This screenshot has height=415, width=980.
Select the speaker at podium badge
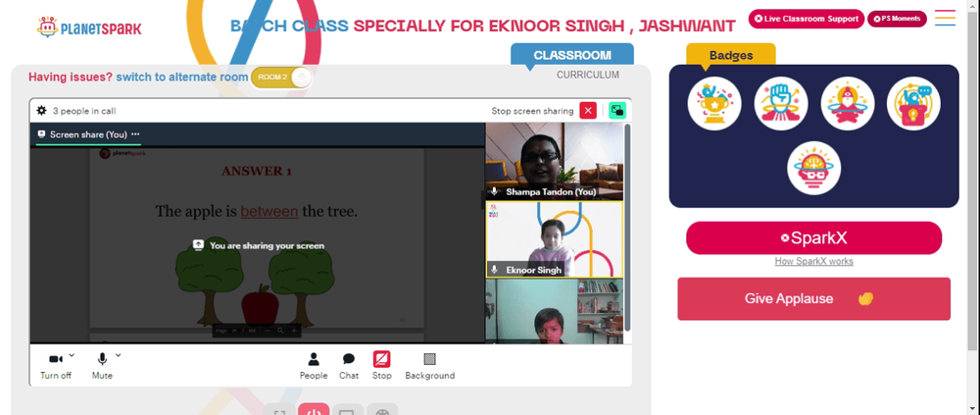point(913,103)
